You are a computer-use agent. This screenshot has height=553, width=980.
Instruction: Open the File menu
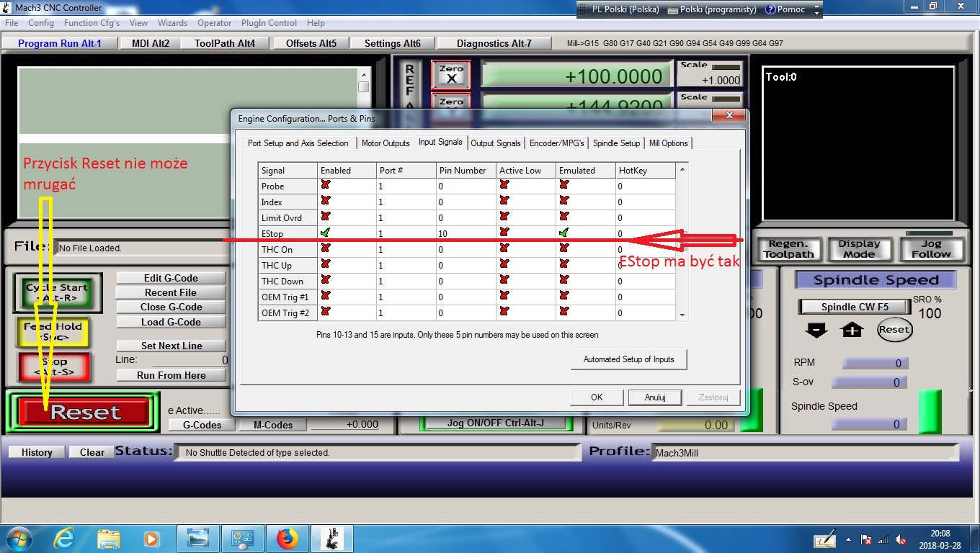(x=12, y=23)
